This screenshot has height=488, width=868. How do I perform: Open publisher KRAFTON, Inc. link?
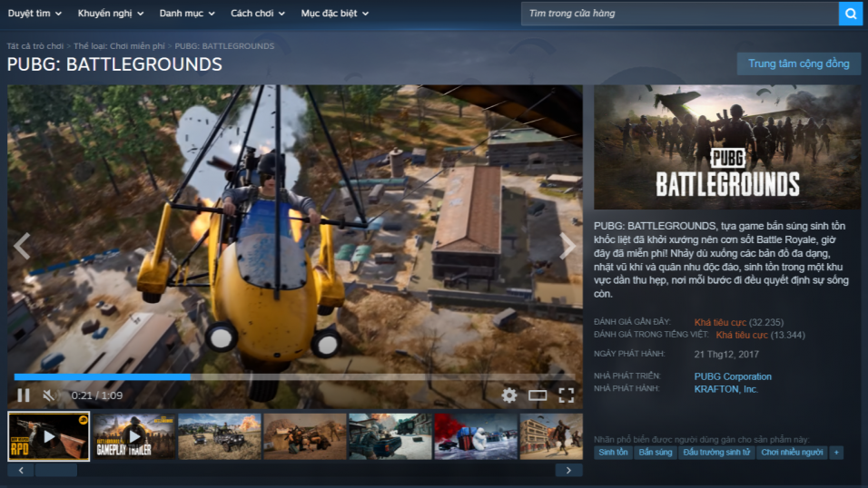[725, 389]
